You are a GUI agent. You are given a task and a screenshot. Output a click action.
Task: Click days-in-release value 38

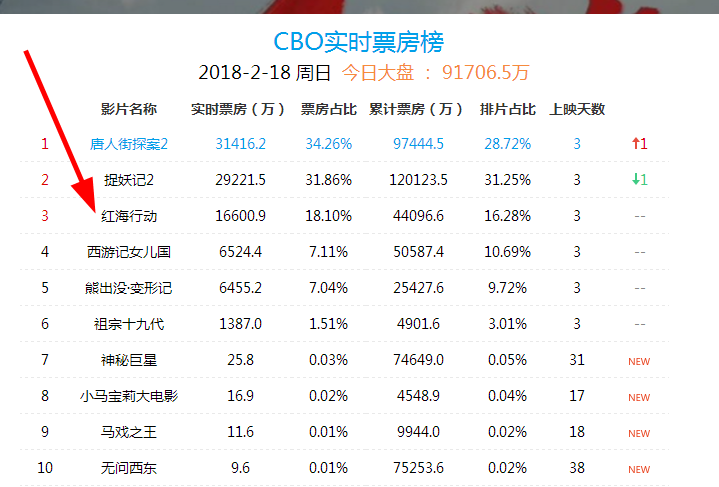pos(577,468)
